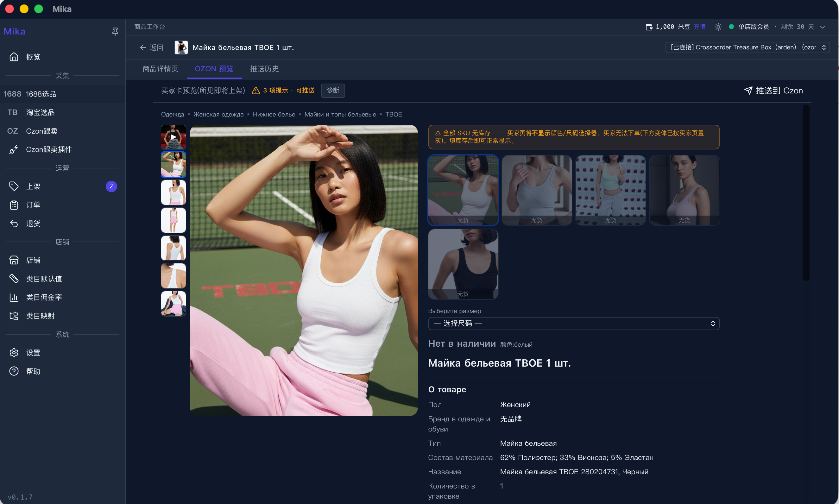Open the 选择尺码 size dropdown
Image resolution: width=839 pixels, height=504 pixels.
[573, 323]
